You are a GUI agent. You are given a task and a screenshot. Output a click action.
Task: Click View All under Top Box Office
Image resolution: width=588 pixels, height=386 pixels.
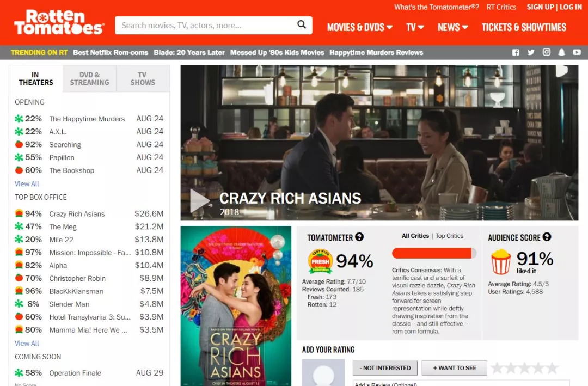[27, 343]
